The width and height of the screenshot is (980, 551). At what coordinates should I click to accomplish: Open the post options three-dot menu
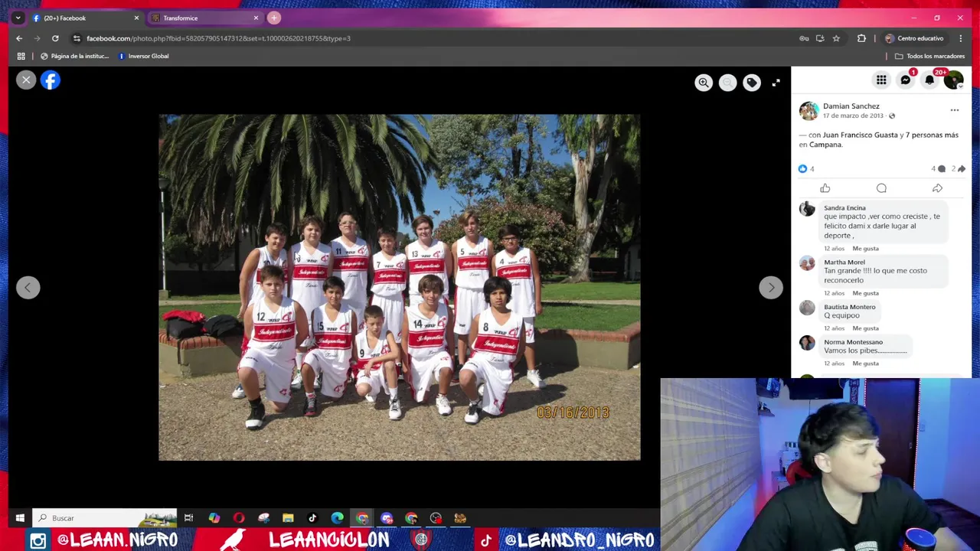point(954,110)
